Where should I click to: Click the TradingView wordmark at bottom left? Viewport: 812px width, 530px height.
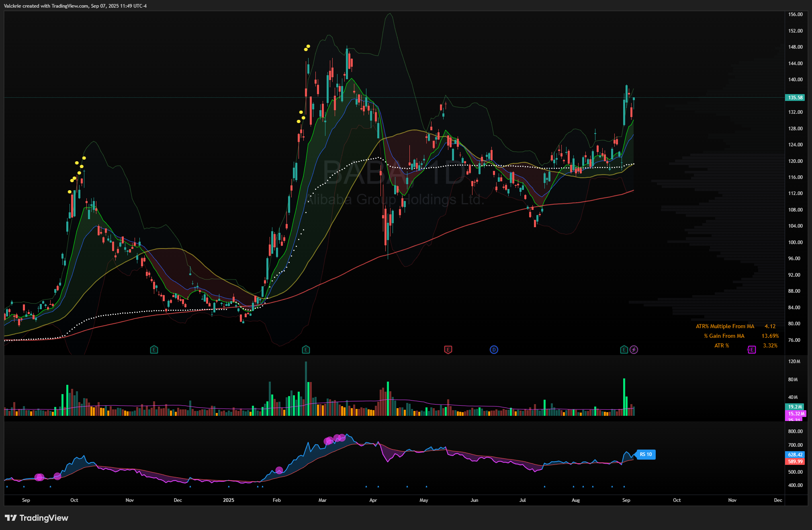click(x=44, y=518)
